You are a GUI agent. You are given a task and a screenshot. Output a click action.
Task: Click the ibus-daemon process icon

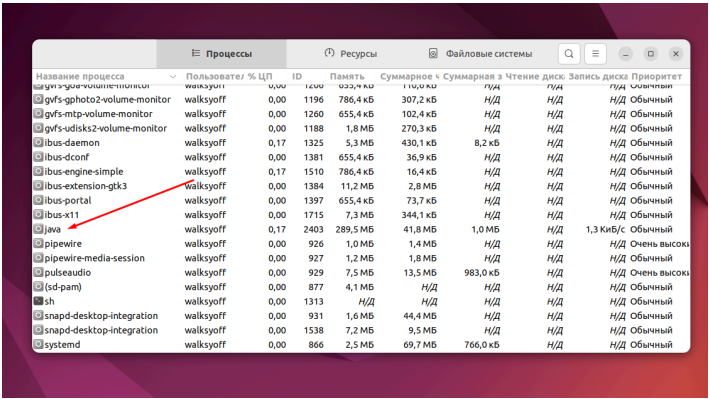38,143
